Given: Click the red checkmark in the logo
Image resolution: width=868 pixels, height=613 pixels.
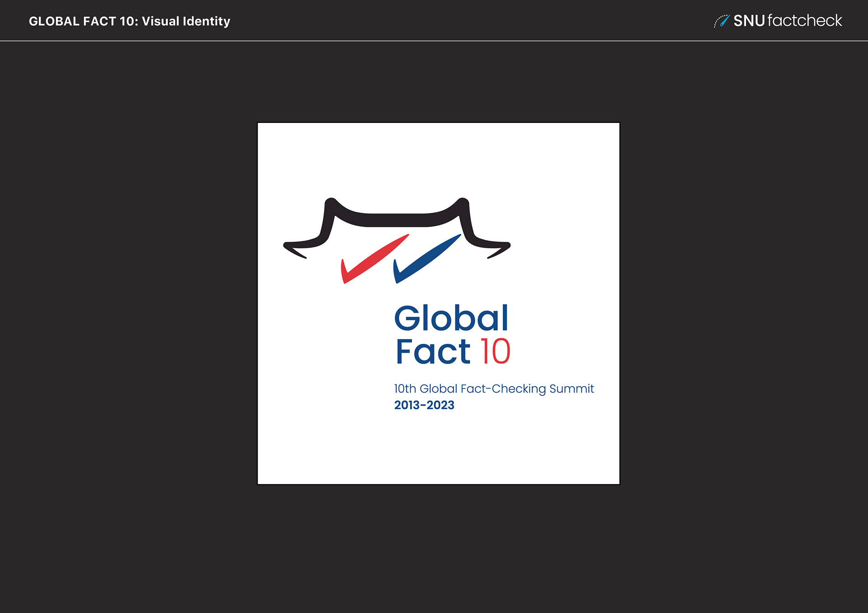Looking at the screenshot, I should (x=375, y=258).
